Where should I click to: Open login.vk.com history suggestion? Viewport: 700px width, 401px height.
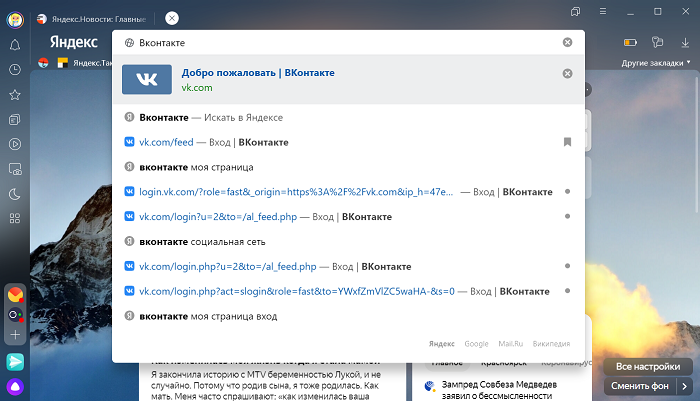[348, 192]
